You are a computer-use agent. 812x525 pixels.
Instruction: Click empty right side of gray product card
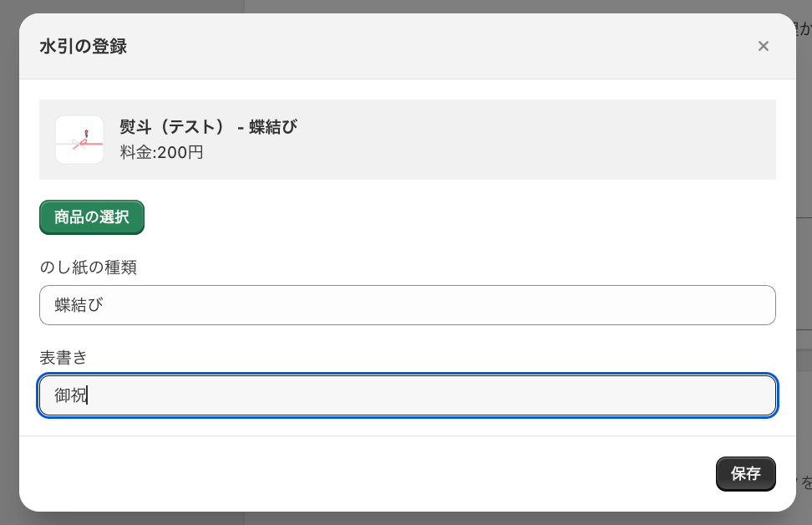[585, 140]
